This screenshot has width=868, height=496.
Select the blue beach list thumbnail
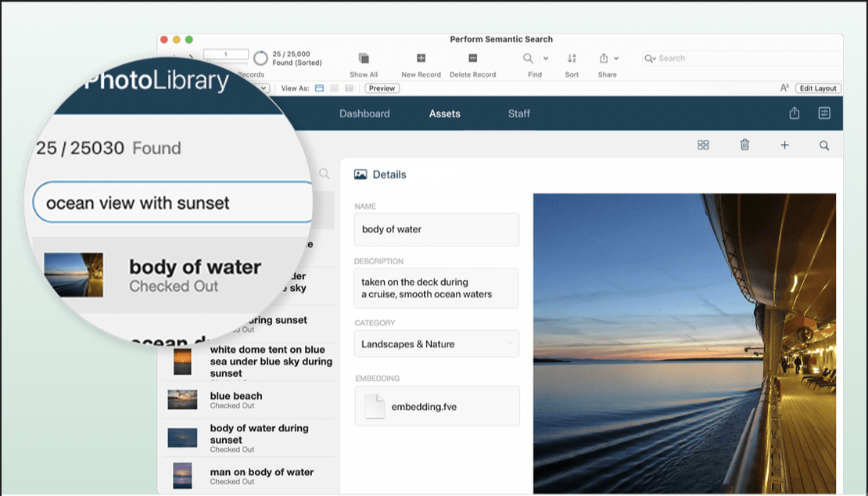pos(182,400)
